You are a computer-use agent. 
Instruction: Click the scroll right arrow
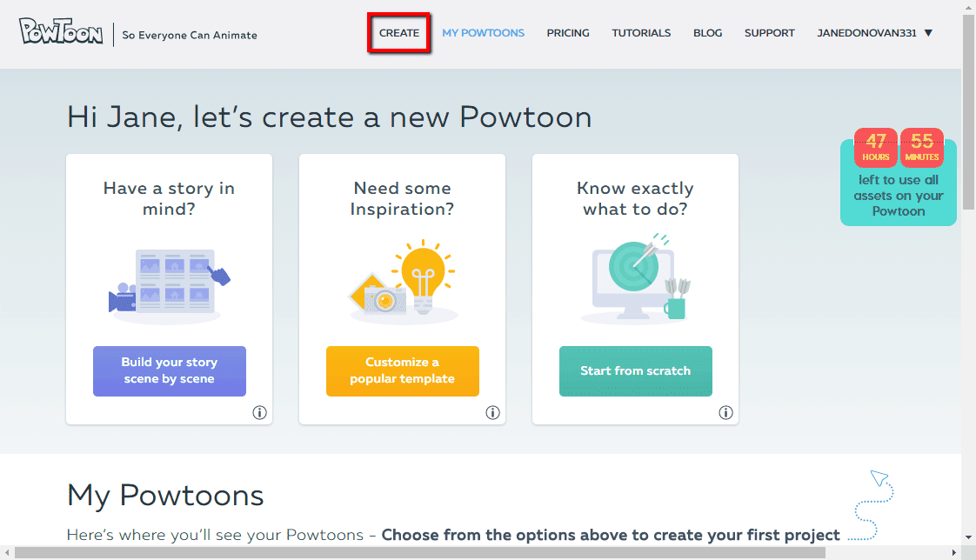[953, 552]
